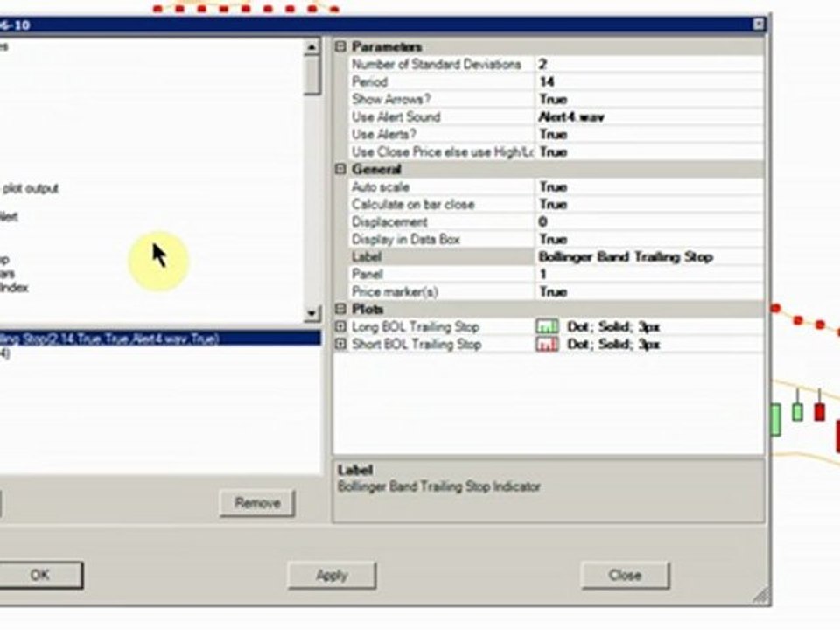The width and height of the screenshot is (840, 630).
Task: Click the dialog resize grip corner
Action: [x=762, y=596]
